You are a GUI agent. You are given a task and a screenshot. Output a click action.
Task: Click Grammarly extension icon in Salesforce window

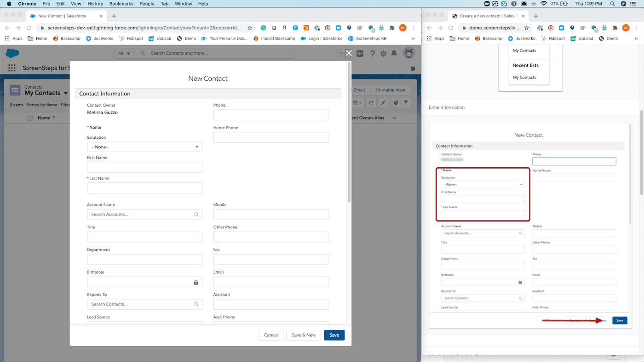pos(263,28)
